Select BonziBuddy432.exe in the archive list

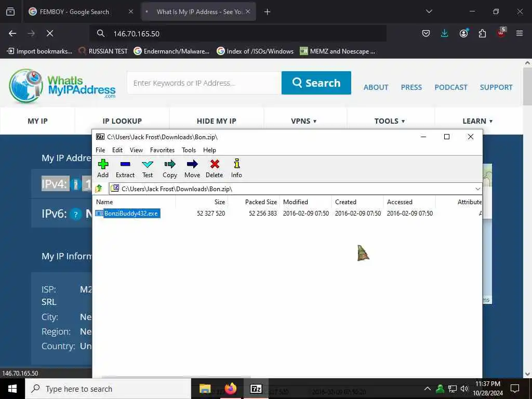[x=131, y=214]
